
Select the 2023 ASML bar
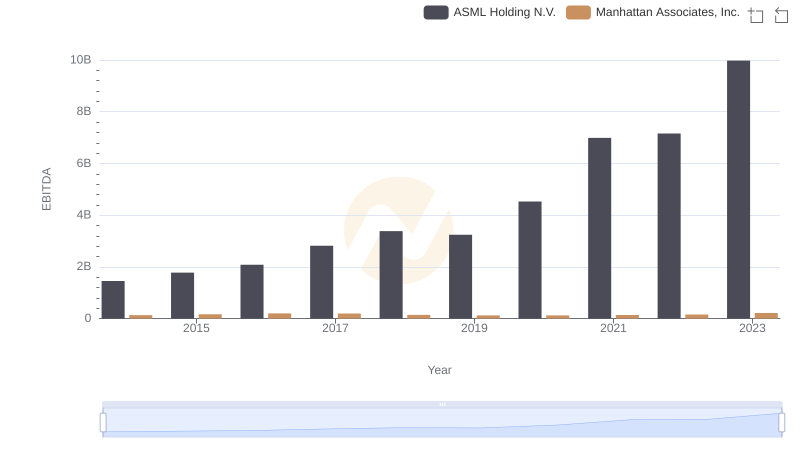click(738, 189)
